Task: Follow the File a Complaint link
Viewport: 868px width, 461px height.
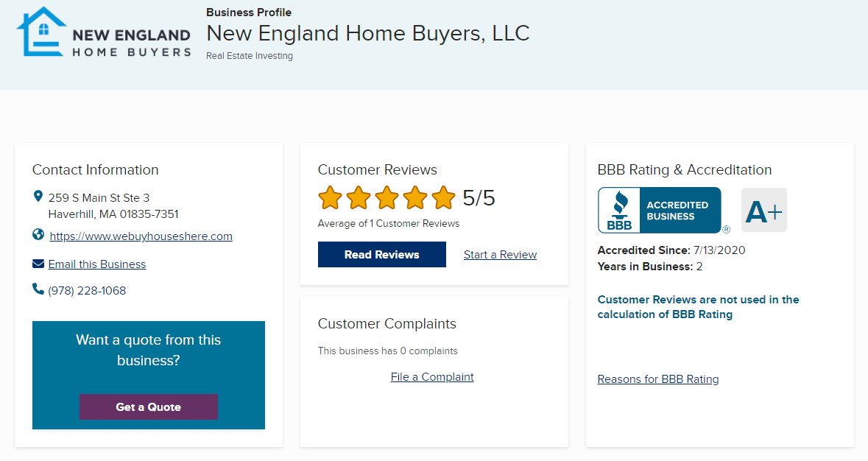Action: click(x=432, y=377)
